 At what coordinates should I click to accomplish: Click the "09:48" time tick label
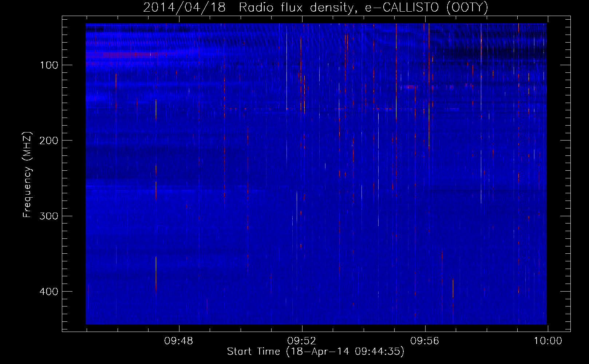coord(178,341)
